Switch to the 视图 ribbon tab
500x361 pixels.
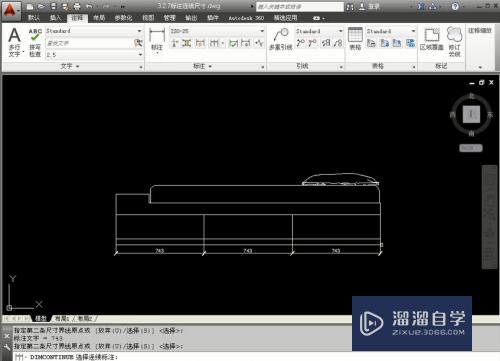[148, 18]
